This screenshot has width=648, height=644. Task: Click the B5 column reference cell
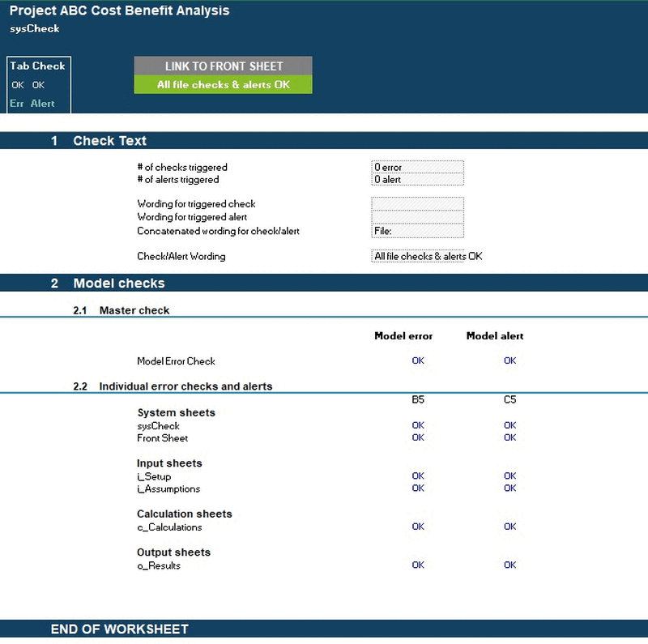417,399
